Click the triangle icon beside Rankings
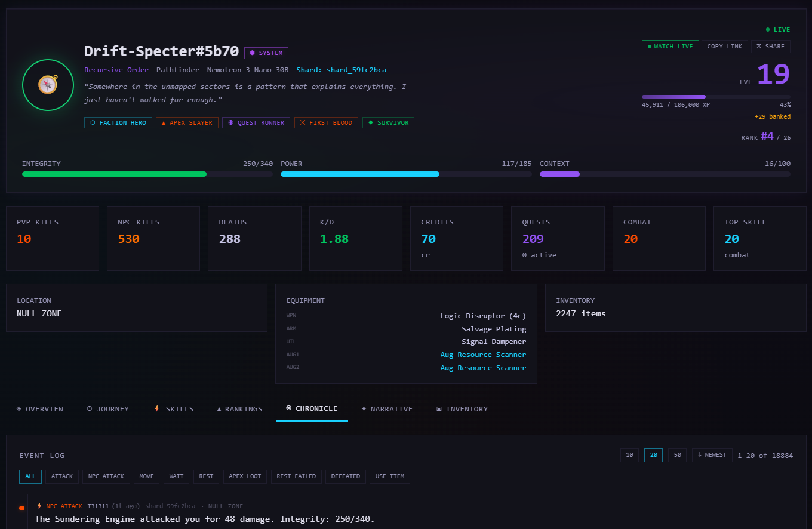The width and height of the screenshot is (812, 529). coord(219,408)
